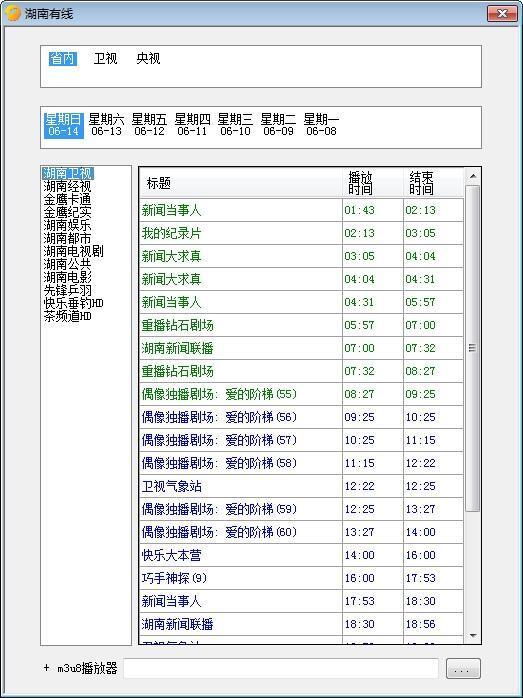Choose 湖南经视 channel in list

pos(67,186)
